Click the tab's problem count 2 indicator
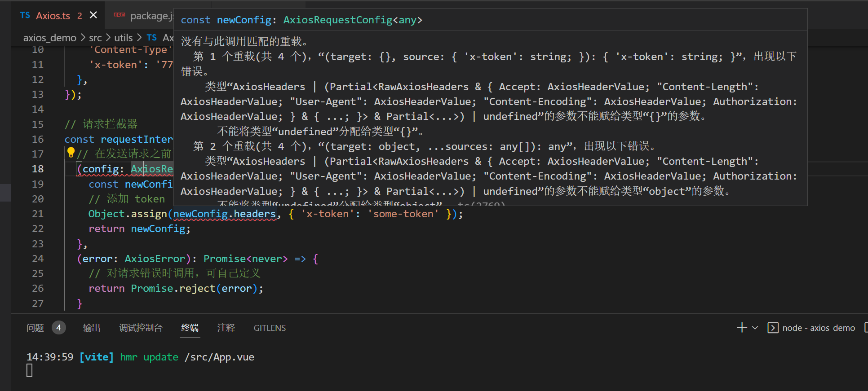 (80, 16)
